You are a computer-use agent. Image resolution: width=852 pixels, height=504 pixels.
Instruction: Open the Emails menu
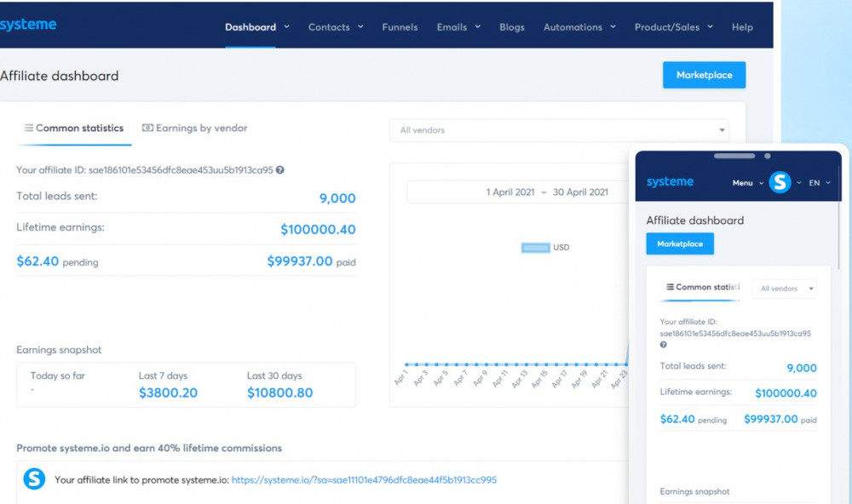tap(452, 27)
